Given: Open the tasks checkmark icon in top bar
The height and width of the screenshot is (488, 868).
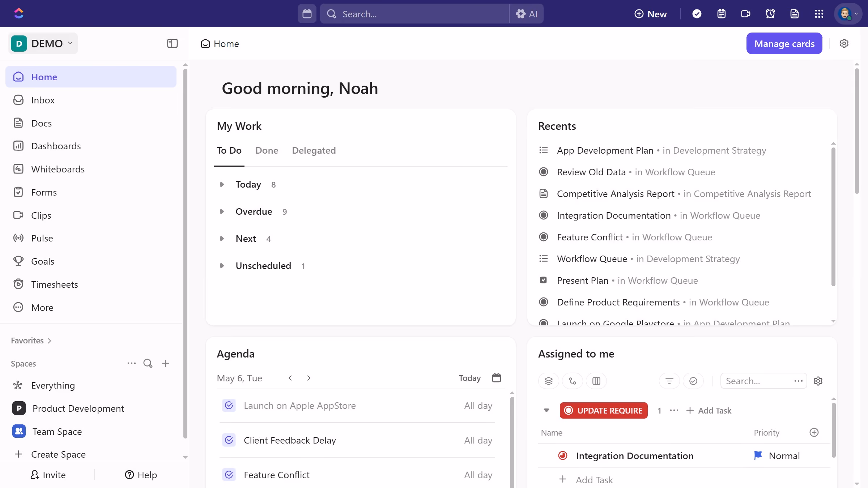Looking at the screenshot, I should [697, 14].
